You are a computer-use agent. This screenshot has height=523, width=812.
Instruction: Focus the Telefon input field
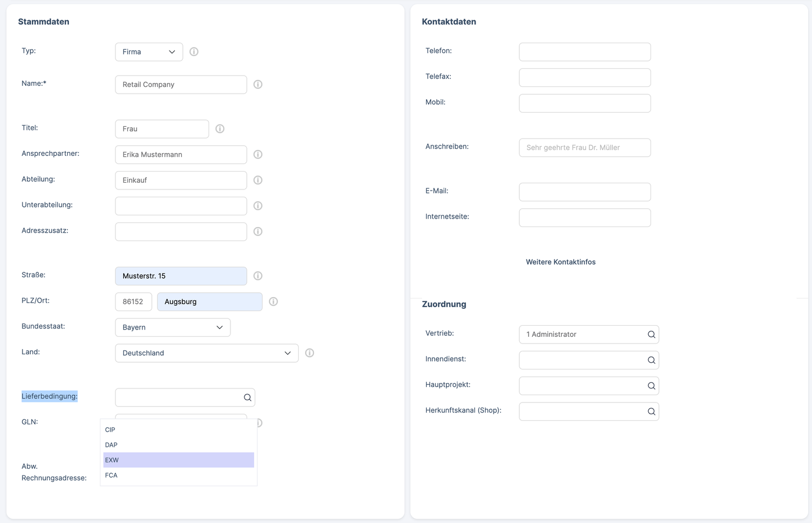pos(584,52)
